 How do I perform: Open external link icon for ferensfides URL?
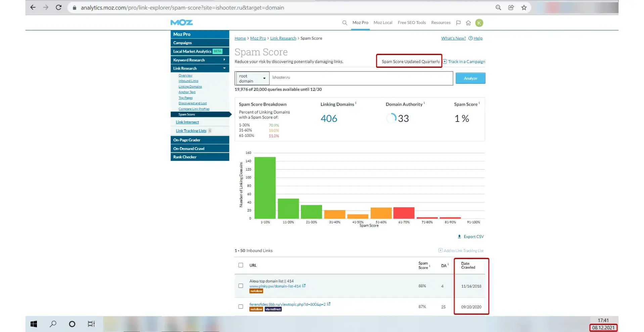coord(329,304)
